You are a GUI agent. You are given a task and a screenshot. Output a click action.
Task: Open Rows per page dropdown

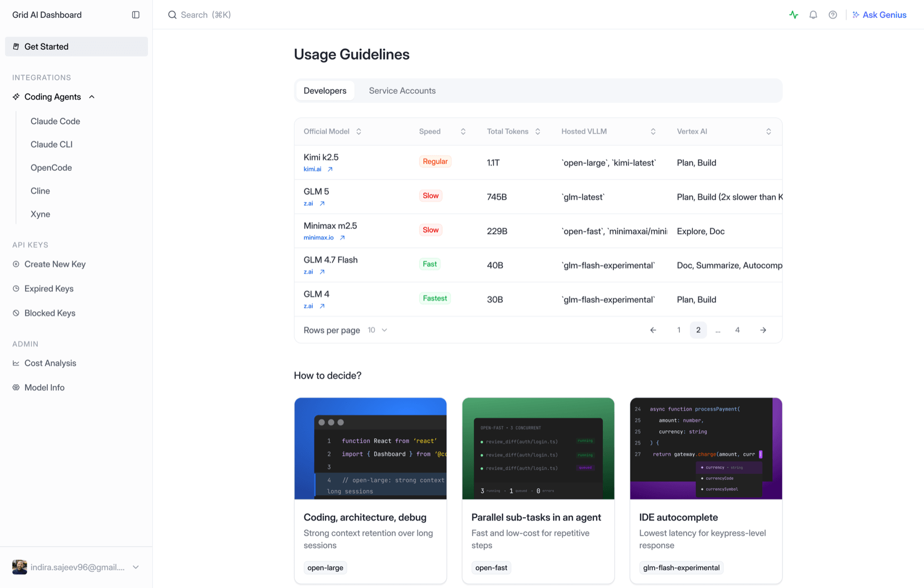378,330
